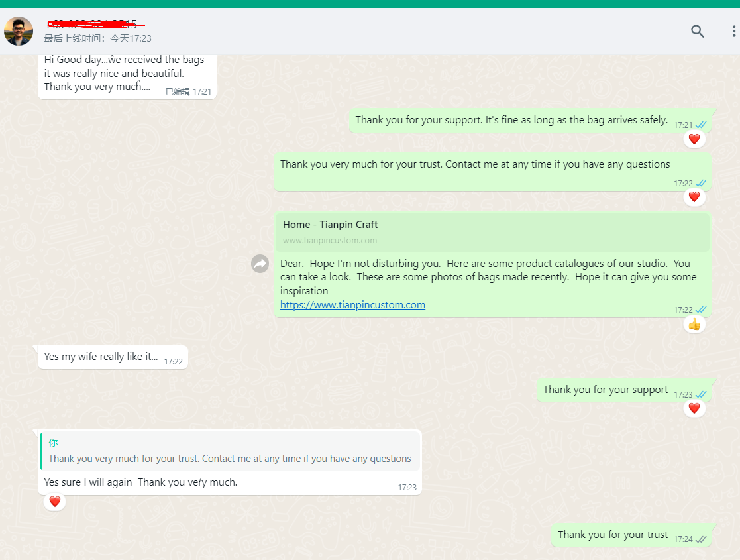Image resolution: width=740 pixels, height=560 pixels.
Task: Click heart reaction under 'bag arrives safely' message
Action: point(694,139)
